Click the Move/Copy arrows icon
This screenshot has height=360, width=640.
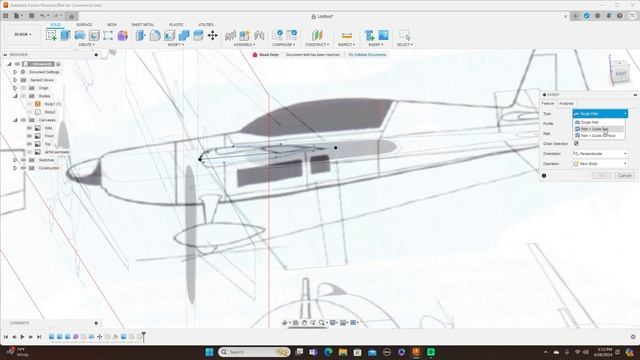click(x=213, y=36)
